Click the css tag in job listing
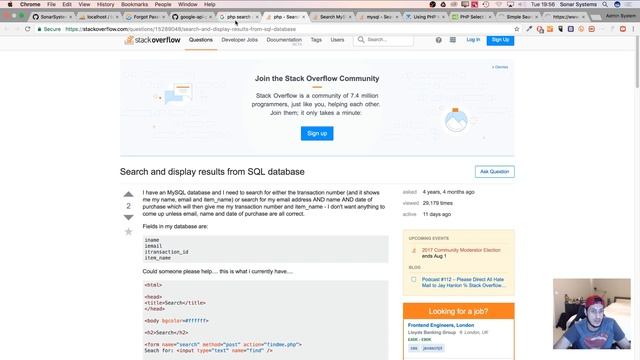 pos(414,348)
